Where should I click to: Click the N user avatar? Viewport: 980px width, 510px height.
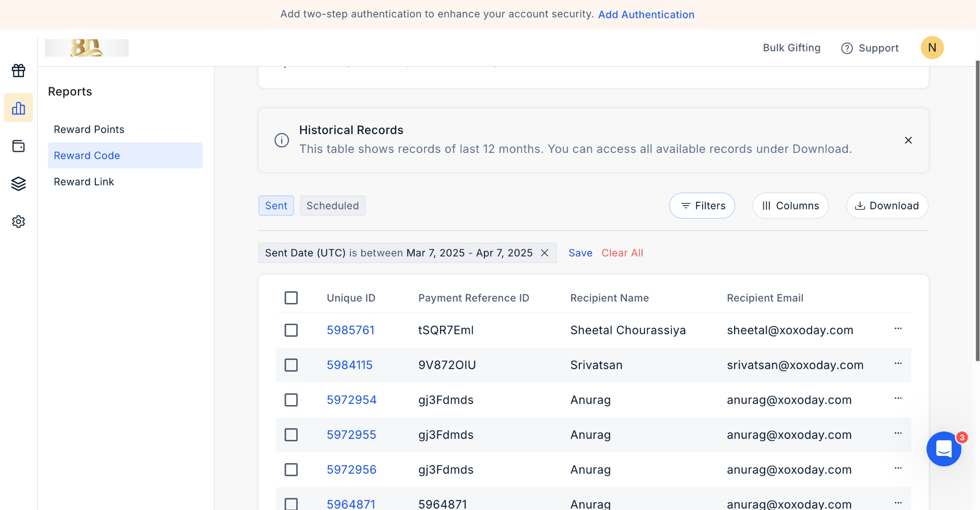pyautogui.click(x=932, y=48)
